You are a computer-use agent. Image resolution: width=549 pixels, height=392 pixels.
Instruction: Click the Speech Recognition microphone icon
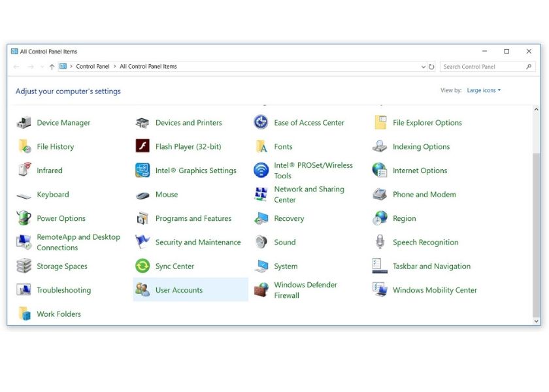coord(380,242)
